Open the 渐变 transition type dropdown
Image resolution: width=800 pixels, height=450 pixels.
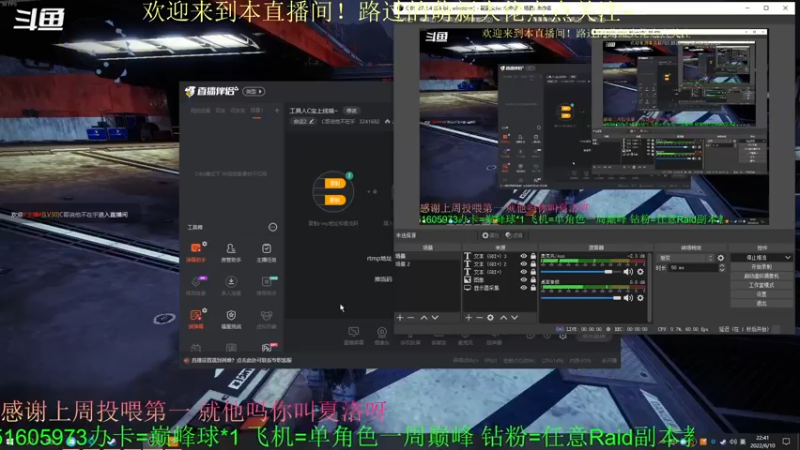(x=685, y=258)
